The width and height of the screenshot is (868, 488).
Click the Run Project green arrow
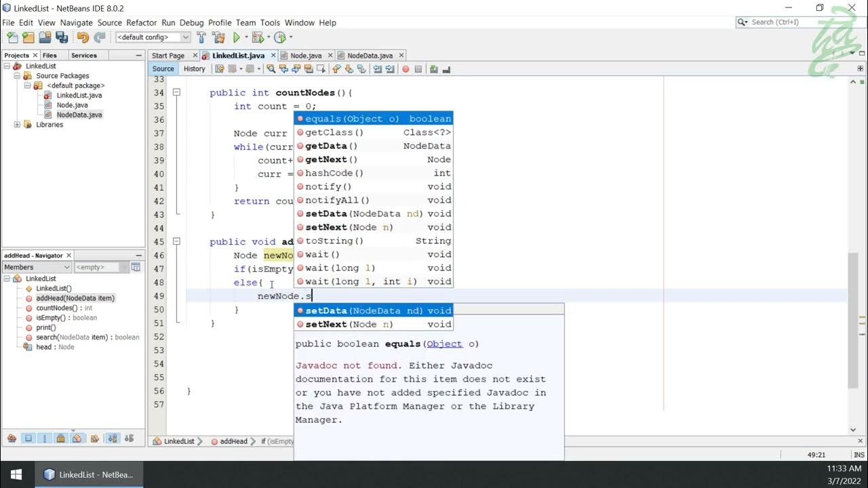[237, 37]
